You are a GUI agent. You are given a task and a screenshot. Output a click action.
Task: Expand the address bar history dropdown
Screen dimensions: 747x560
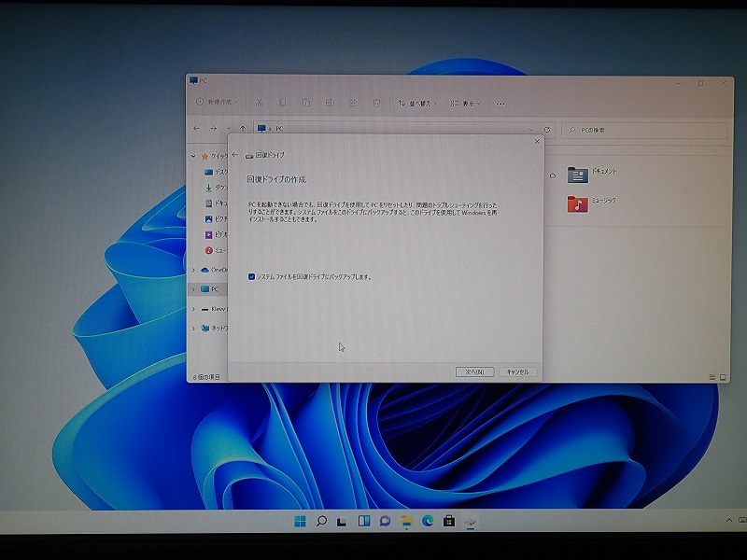tap(530, 130)
